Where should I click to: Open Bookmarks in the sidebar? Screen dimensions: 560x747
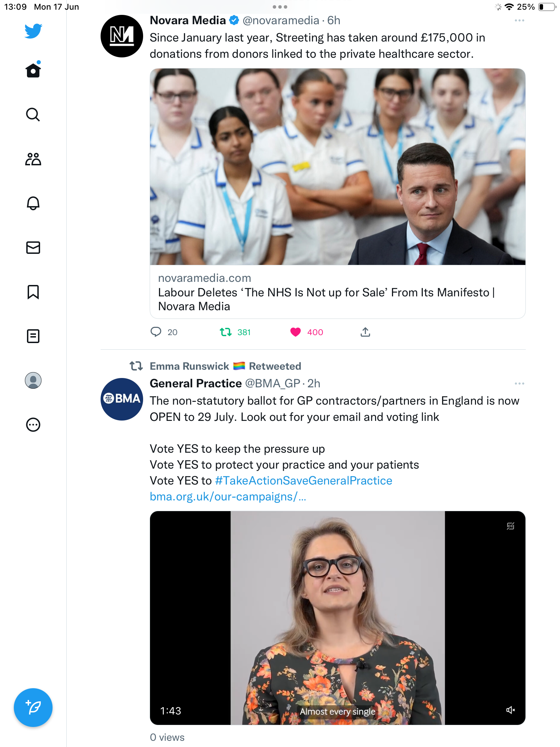[33, 292]
